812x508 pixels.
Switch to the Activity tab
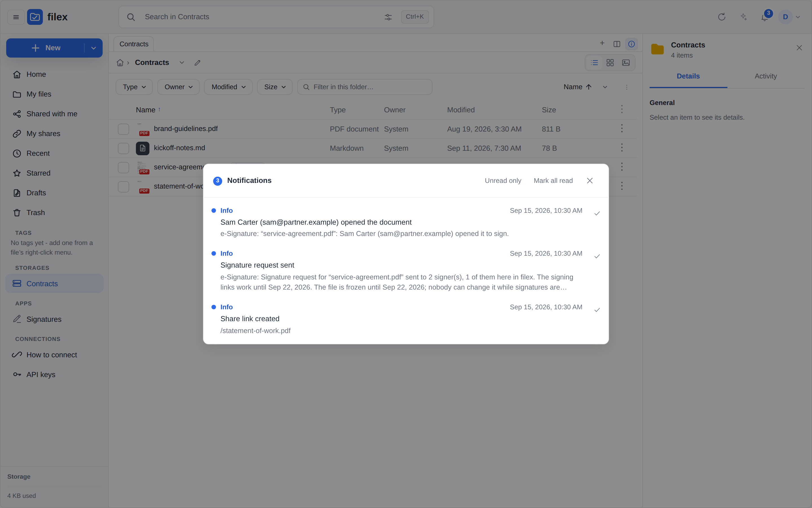click(x=765, y=76)
